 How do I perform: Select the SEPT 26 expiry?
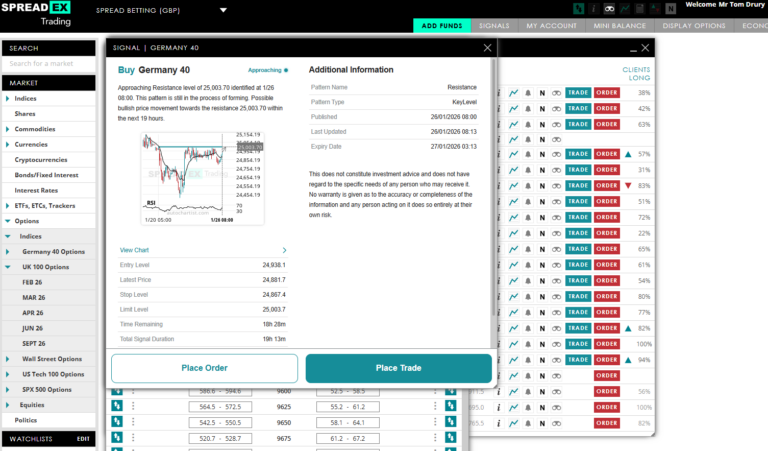(34, 344)
